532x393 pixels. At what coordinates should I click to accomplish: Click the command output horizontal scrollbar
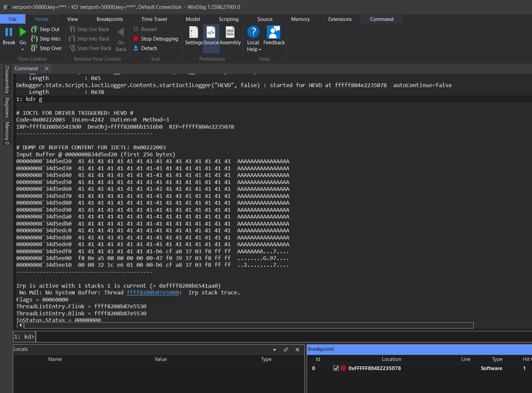coord(248,325)
